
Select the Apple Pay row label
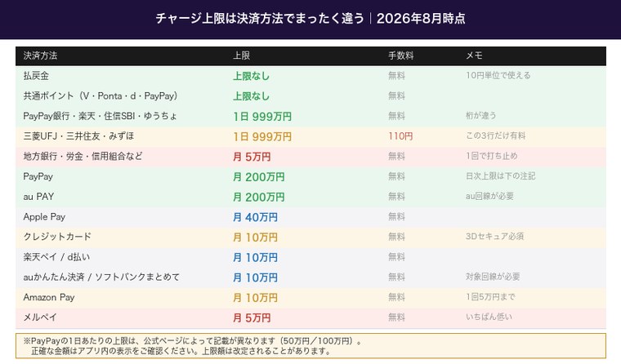tap(44, 217)
